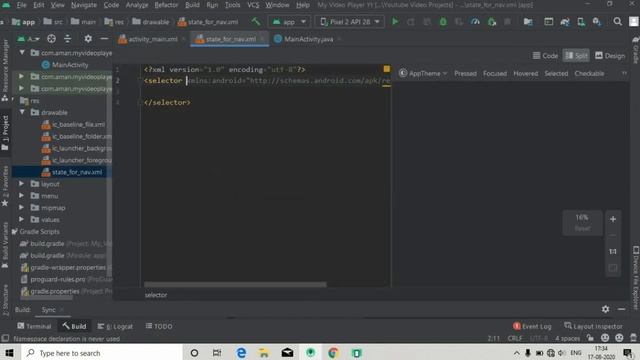Open Windows Start menu

click(x=9, y=353)
